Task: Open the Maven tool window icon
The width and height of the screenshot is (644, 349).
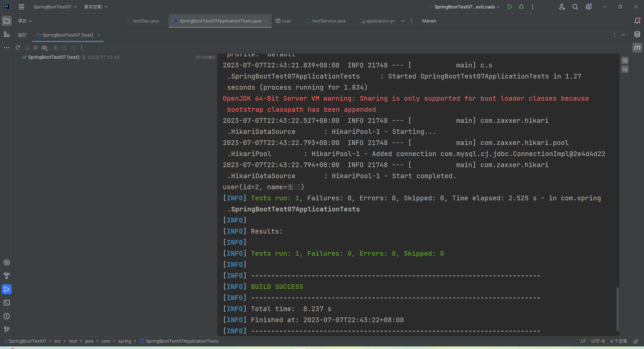Action: 637,48
